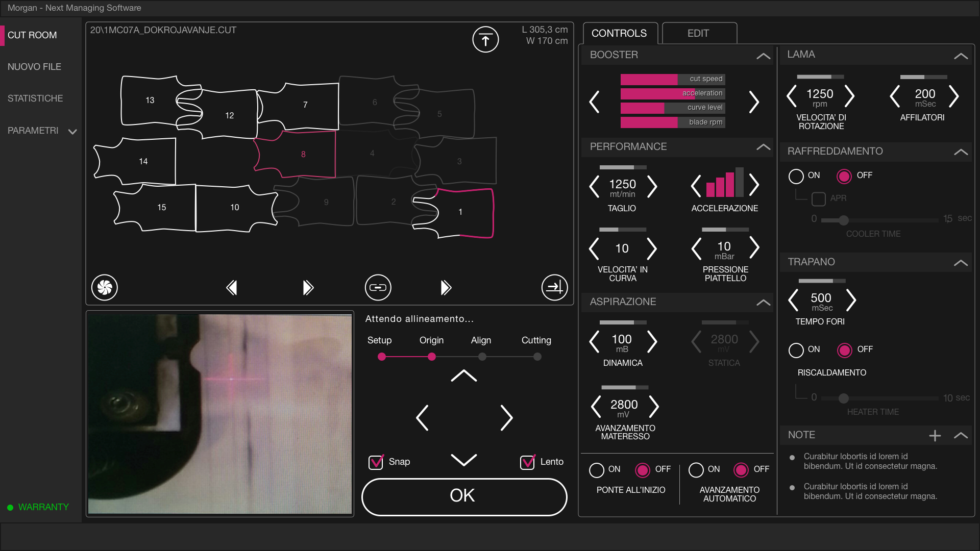Viewport: 980px width, 551px height.
Task: Set AVANZAMENTO AUTOMATICO to OFF
Action: pos(741,470)
